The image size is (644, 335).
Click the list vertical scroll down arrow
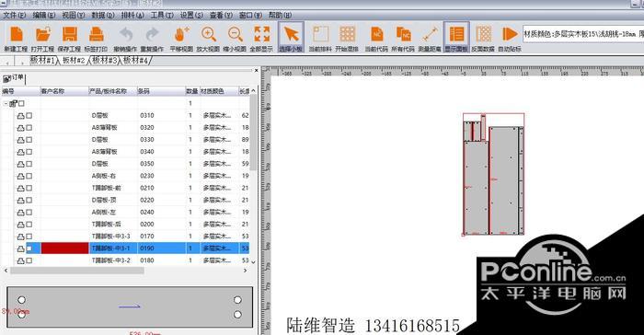pyautogui.click(x=253, y=261)
